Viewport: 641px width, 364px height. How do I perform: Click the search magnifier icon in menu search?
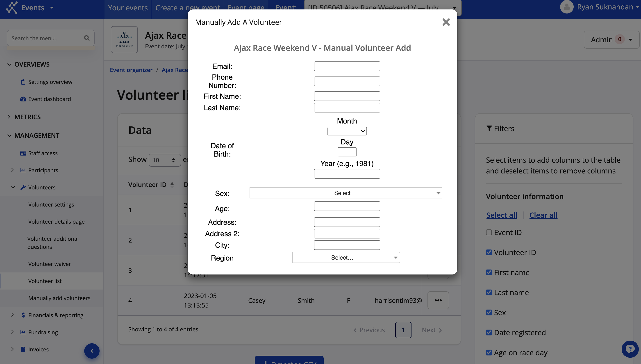tap(87, 38)
